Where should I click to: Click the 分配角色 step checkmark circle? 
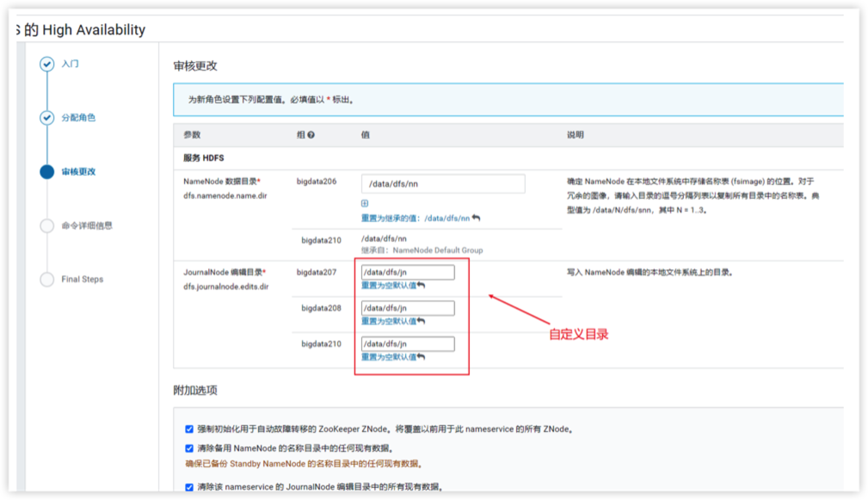(x=46, y=118)
